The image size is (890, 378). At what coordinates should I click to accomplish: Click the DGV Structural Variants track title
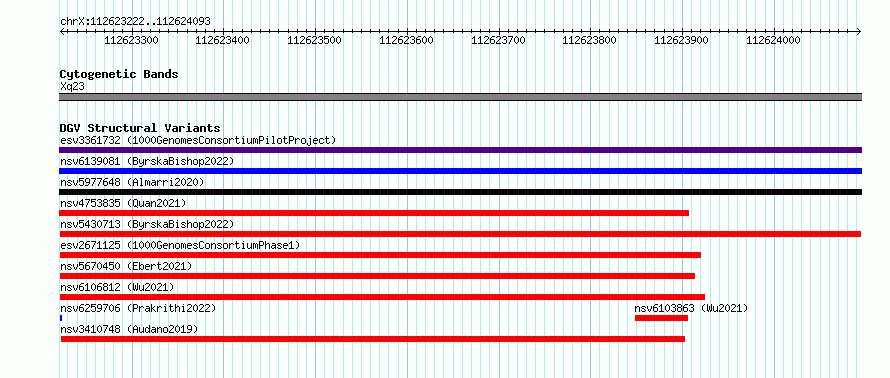[140, 128]
